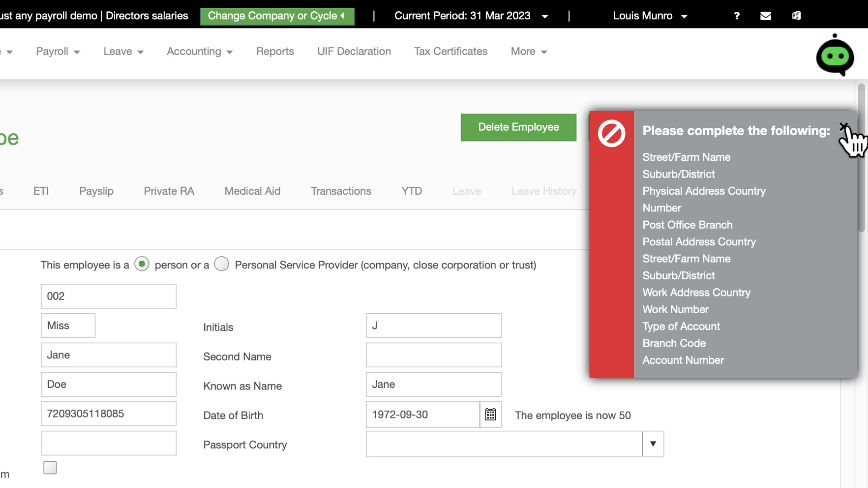Click Change Company or Cycle
Screen dimensions: 868x488
pyautogui.click(x=277, y=16)
